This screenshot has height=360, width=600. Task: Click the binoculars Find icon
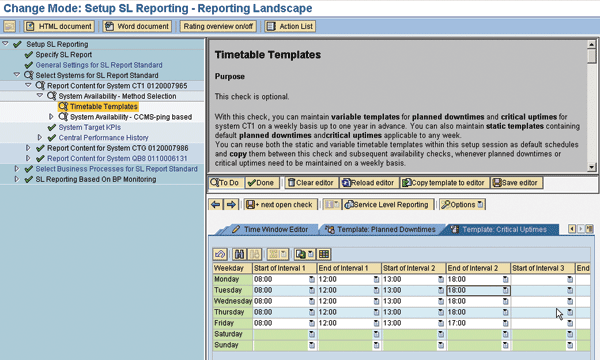239,254
